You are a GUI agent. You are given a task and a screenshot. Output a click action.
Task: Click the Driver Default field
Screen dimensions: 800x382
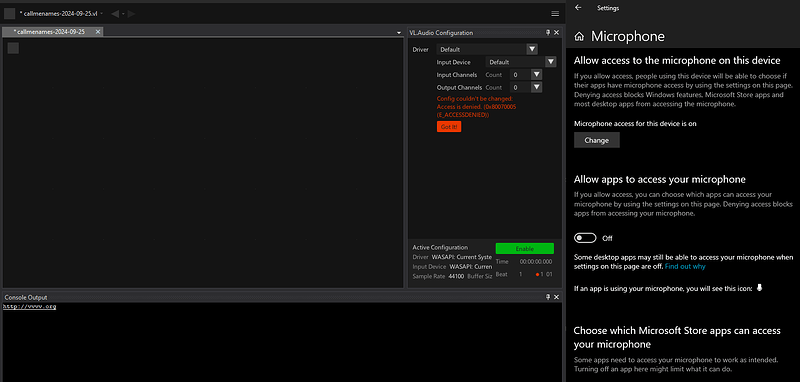tap(482, 49)
